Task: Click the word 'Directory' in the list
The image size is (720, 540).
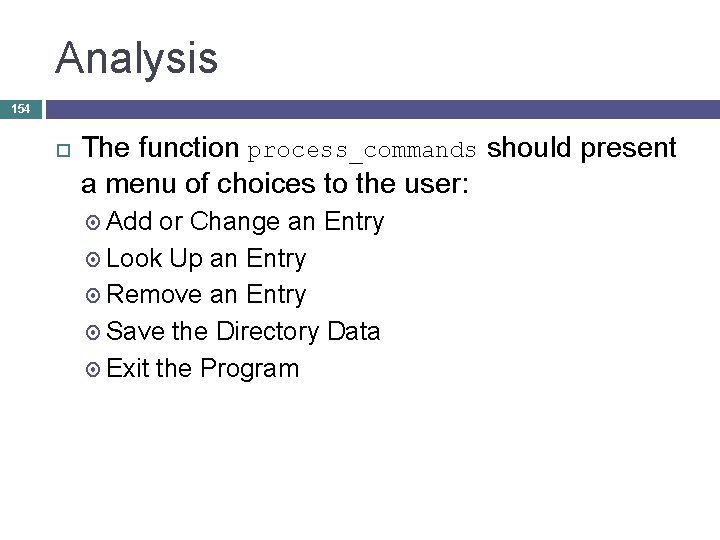Action: coord(267,331)
